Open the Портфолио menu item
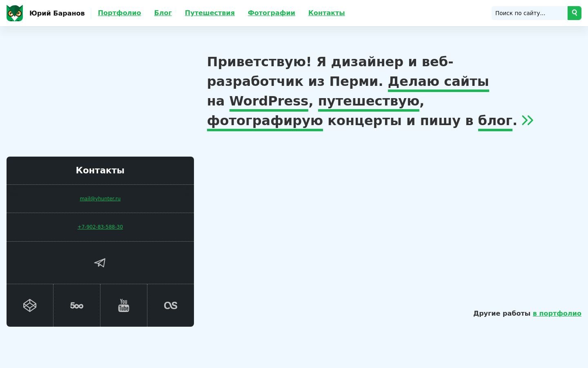The width and height of the screenshot is (588, 368). point(119,13)
